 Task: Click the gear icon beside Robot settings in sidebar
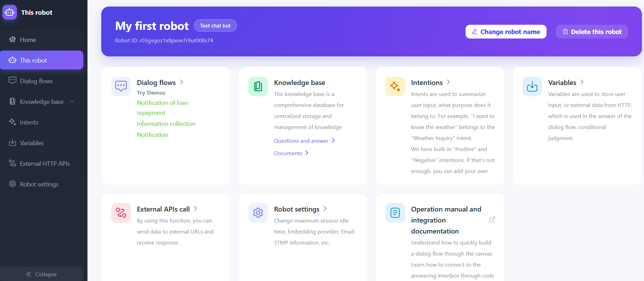12,184
